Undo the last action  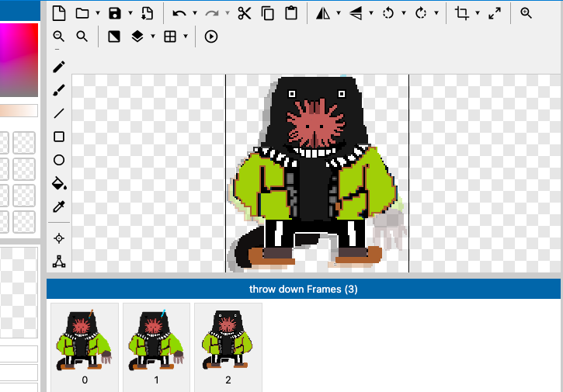(x=179, y=13)
